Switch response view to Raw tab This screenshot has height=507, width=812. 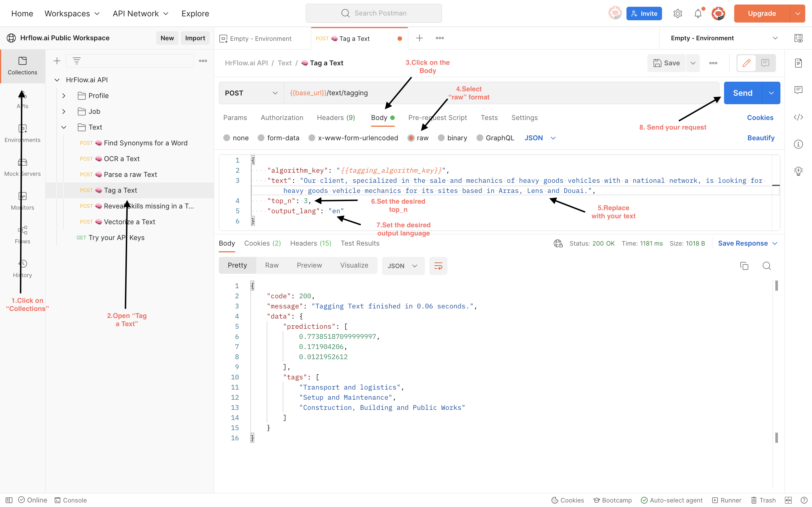click(x=272, y=265)
